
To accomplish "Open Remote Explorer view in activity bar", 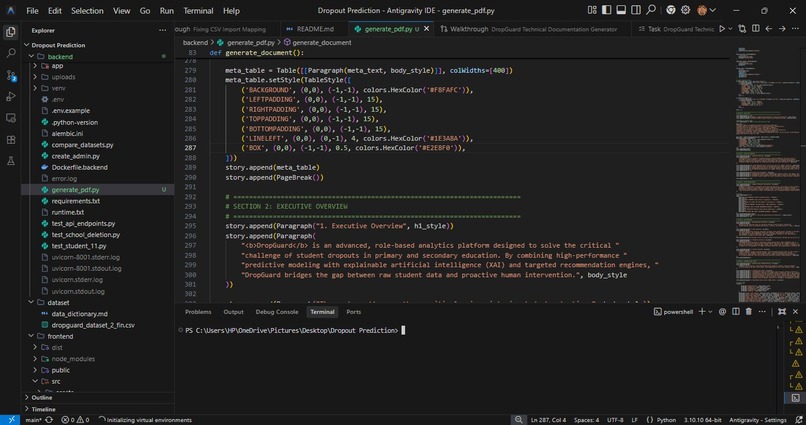I will pyautogui.click(x=10, y=118).
